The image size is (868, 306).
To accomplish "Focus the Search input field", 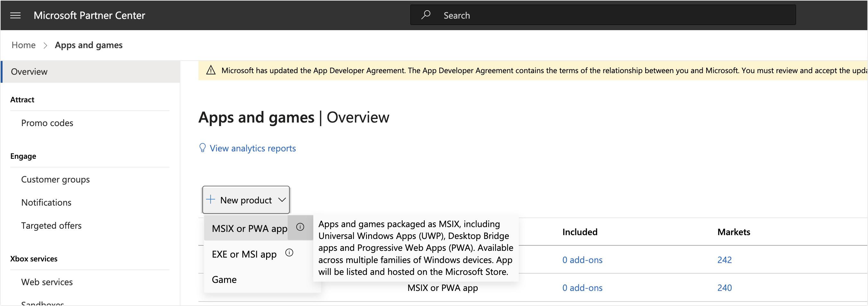I will 603,15.
